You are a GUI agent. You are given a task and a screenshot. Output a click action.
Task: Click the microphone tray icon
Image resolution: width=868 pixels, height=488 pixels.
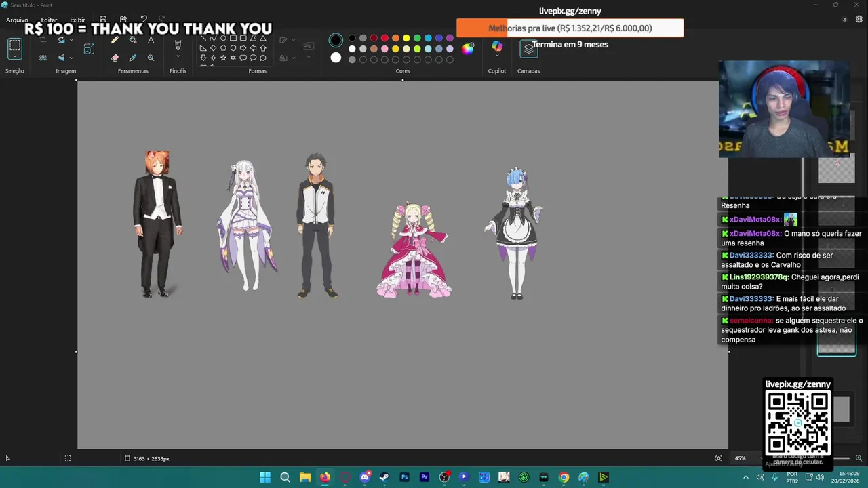[774, 477]
